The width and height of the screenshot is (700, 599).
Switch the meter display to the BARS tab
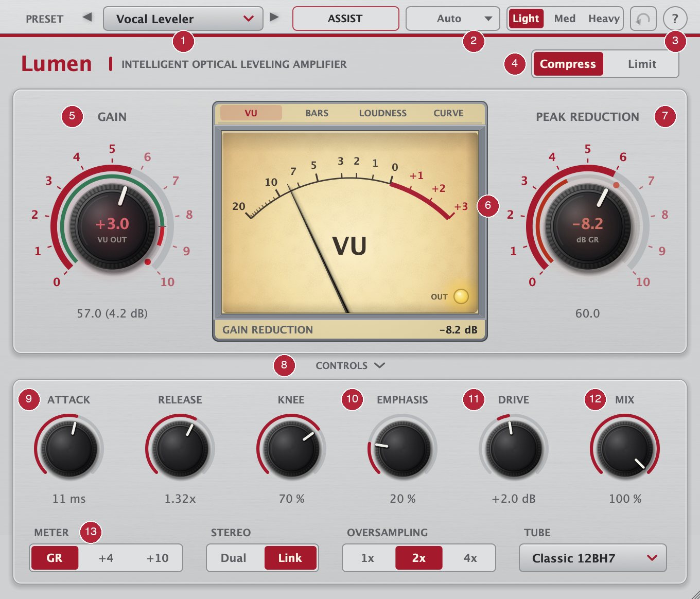317,113
